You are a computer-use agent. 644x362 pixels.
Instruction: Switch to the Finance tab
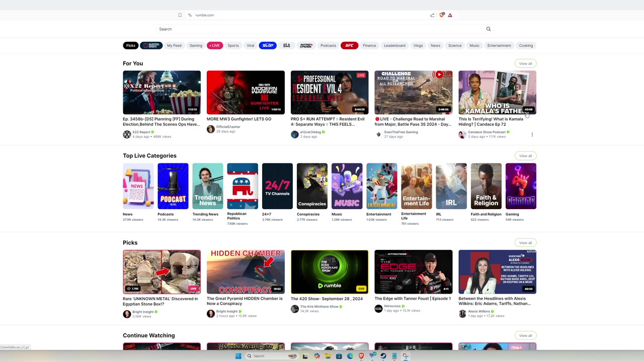pyautogui.click(x=369, y=45)
